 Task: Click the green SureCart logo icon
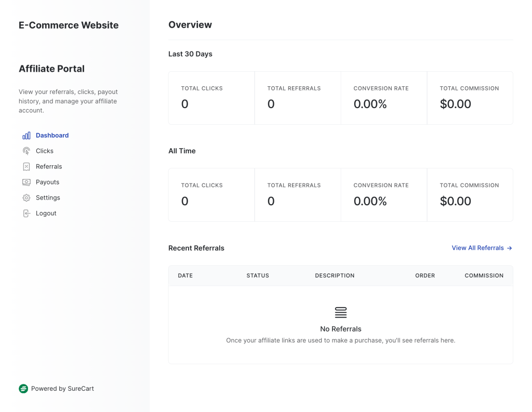click(23, 388)
